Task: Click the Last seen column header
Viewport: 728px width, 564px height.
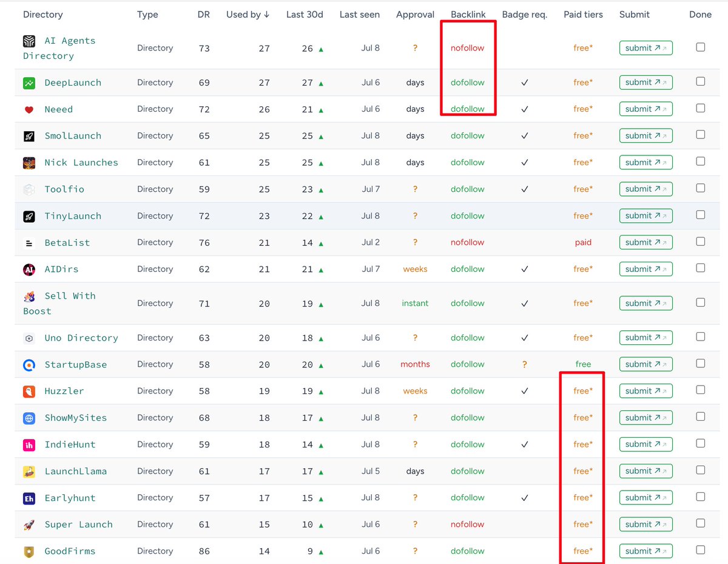Action: pyautogui.click(x=360, y=15)
